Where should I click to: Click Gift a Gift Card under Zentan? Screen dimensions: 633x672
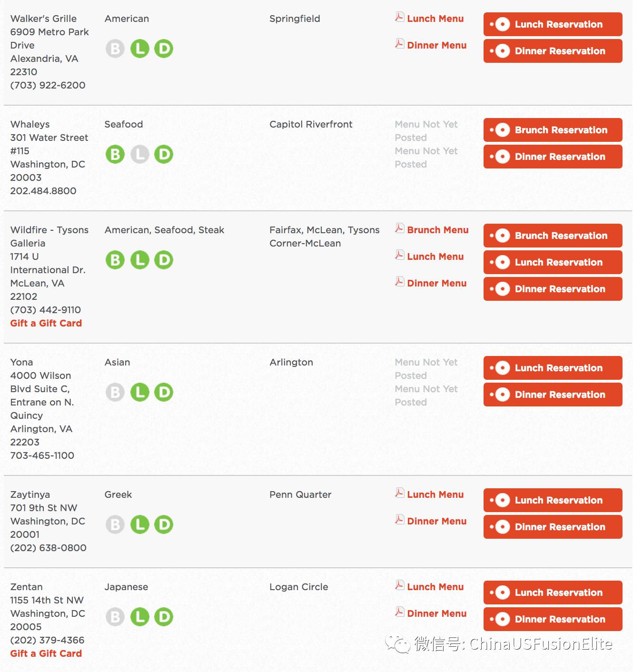pos(46,653)
